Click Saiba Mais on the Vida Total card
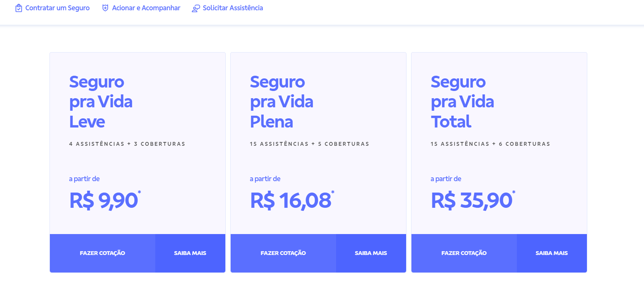Screen dimensions: 644x290 552,253
